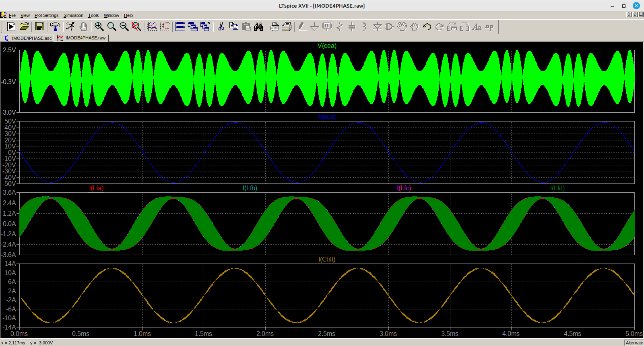The height and width of the screenshot is (346, 644).
Task: Halt simulation with the hand icon
Action: tap(83, 27)
